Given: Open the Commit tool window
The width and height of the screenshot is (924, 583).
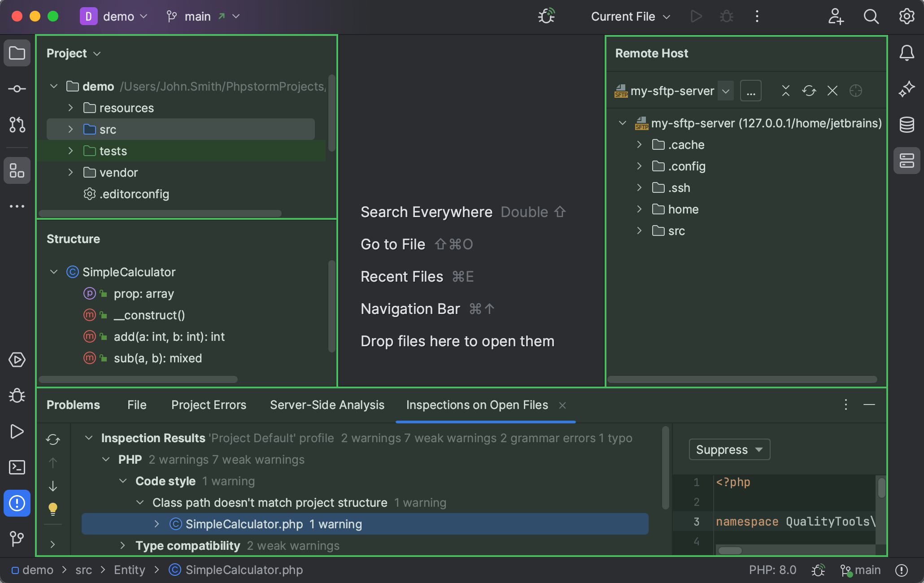Looking at the screenshot, I should [x=17, y=89].
